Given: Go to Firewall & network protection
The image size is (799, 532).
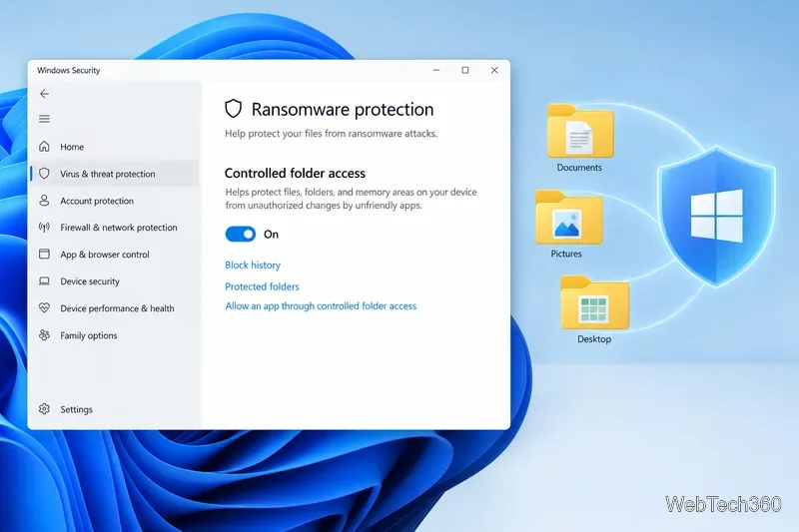Looking at the screenshot, I should 115,227.
